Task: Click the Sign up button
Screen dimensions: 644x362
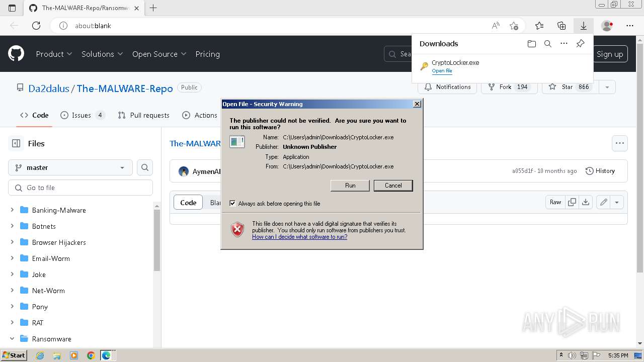Action: 610,54
